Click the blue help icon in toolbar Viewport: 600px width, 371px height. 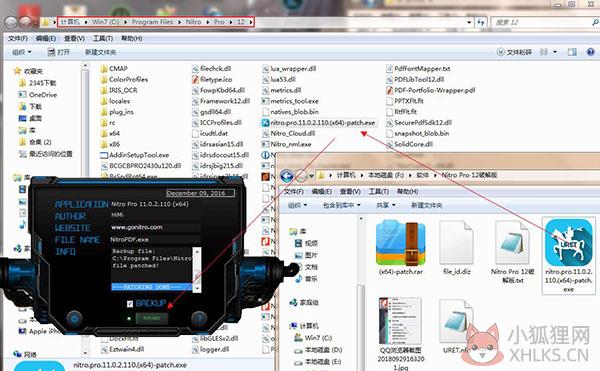pos(590,52)
